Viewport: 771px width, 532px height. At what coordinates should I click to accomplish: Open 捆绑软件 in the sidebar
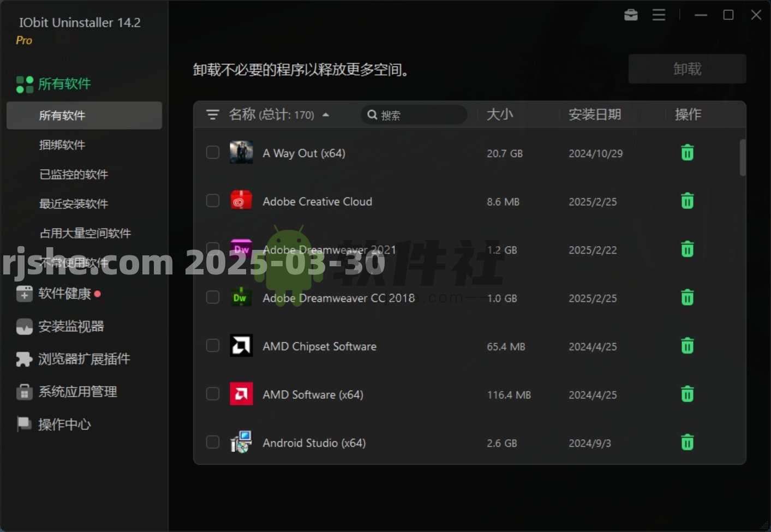(x=62, y=145)
